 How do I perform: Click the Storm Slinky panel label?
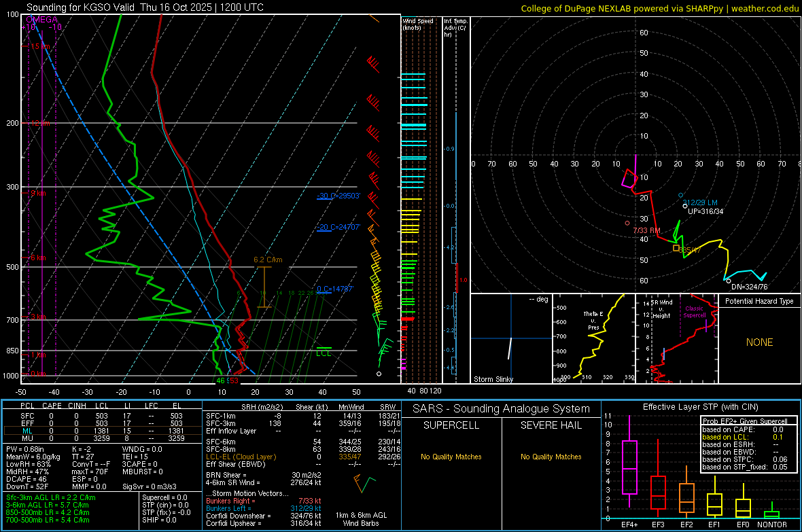(493, 379)
